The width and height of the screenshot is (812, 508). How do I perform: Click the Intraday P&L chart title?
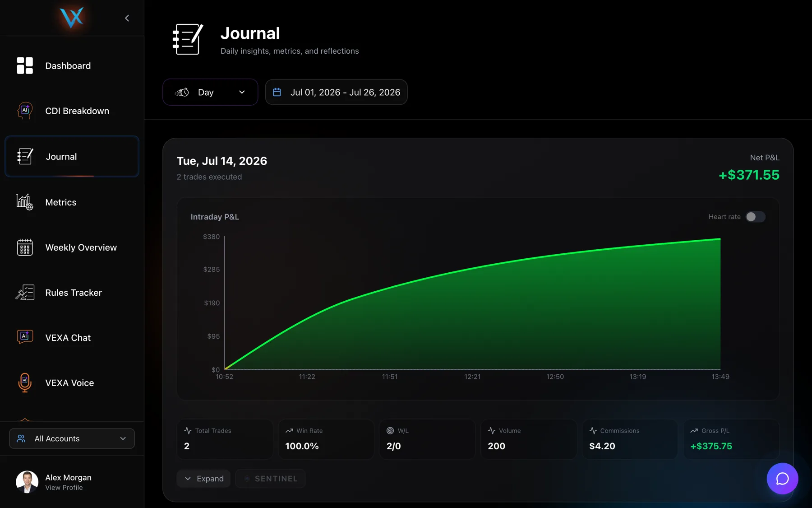tap(215, 217)
